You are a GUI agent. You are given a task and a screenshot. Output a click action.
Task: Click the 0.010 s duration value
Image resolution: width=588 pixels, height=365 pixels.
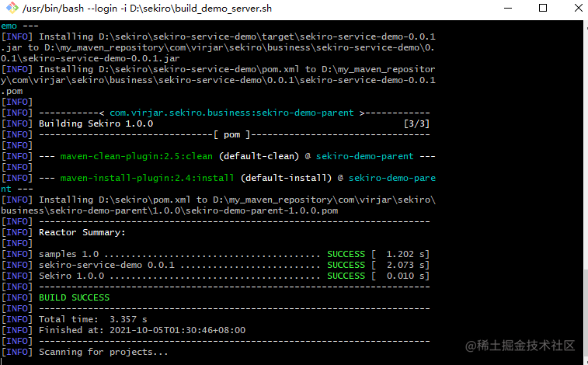407,276
